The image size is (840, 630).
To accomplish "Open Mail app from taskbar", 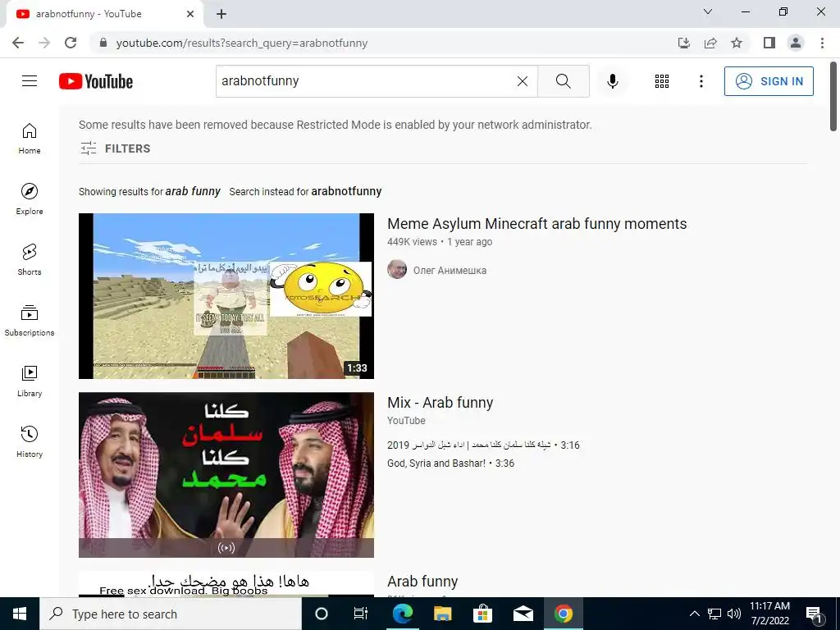I will click(523, 614).
